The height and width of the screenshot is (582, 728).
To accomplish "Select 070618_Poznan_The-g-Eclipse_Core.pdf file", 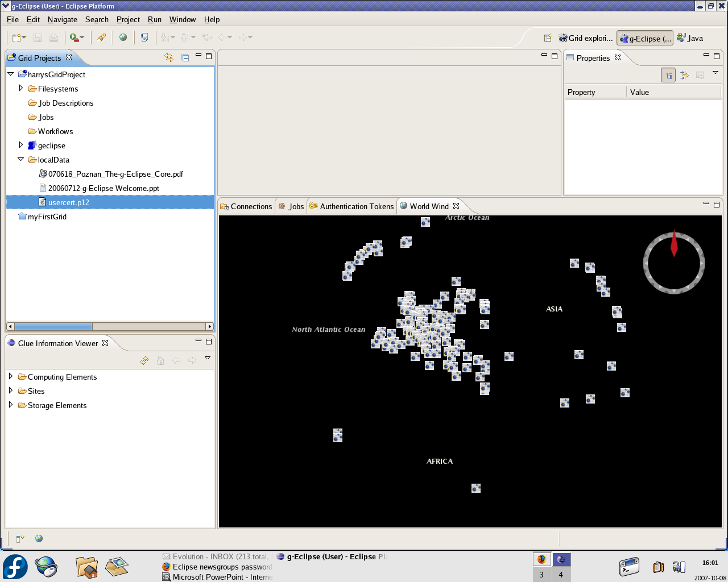I will click(111, 174).
